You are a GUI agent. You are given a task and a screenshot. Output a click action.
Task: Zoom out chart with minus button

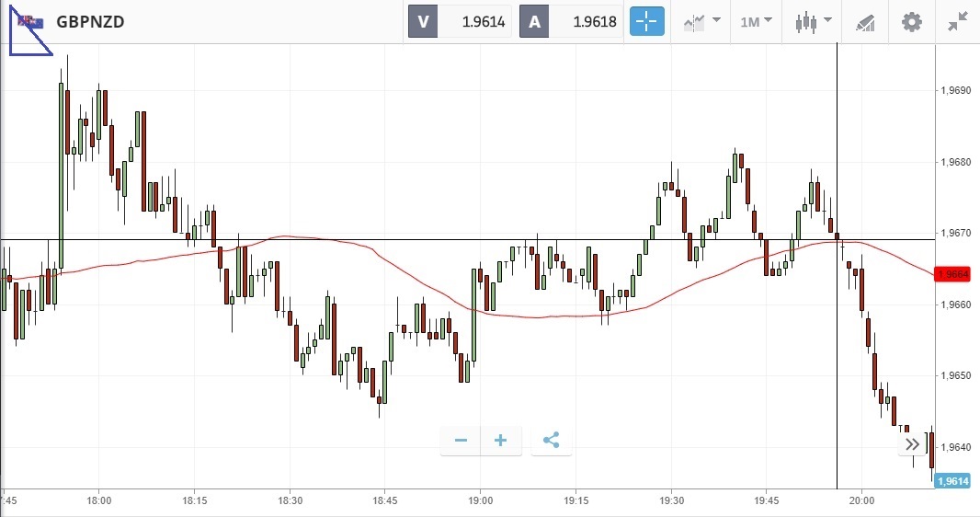coord(462,441)
